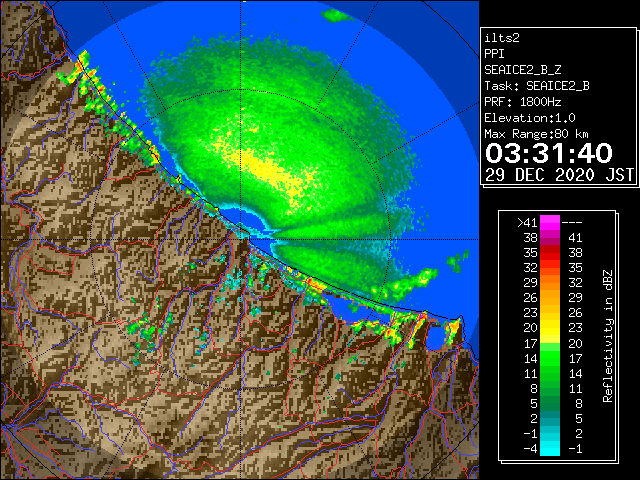This screenshot has width=640, height=480.
Task: Pick the dark green 5–8 dBZ band
Action: tap(550, 403)
